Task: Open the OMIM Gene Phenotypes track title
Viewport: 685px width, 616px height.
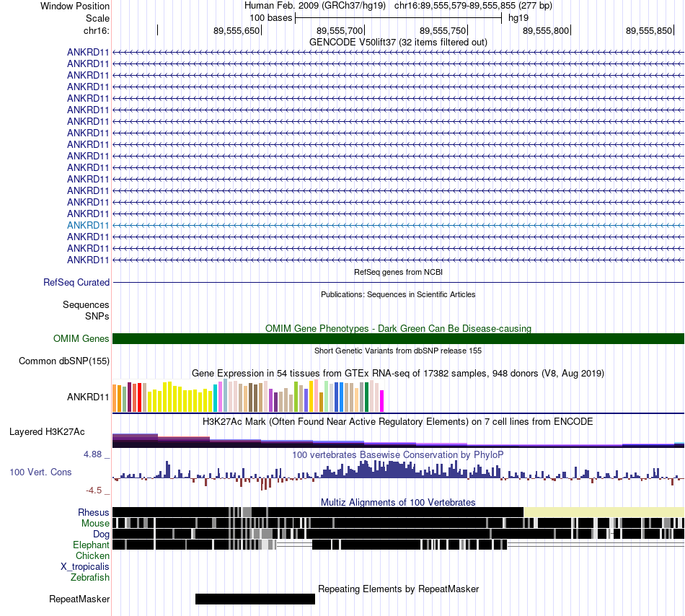Action: pos(398,328)
